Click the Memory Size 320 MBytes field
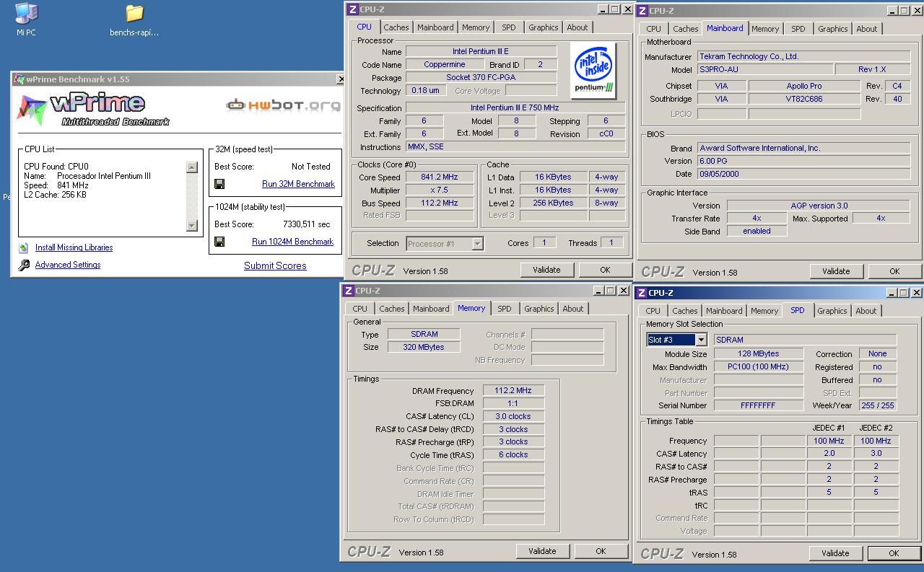Image resolution: width=924 pixels, height=572 pixels. tap(424, 347)
